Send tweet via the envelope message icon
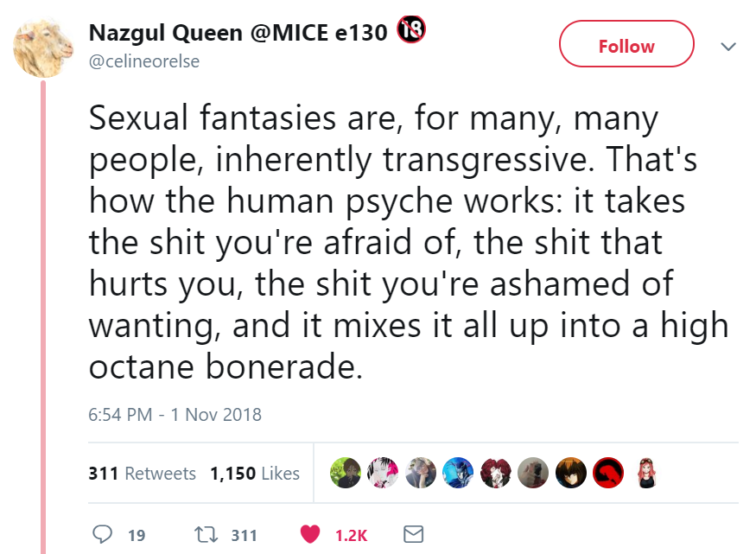Image resolution: width=756 pixels, height=554 pixels. point(414,535)
